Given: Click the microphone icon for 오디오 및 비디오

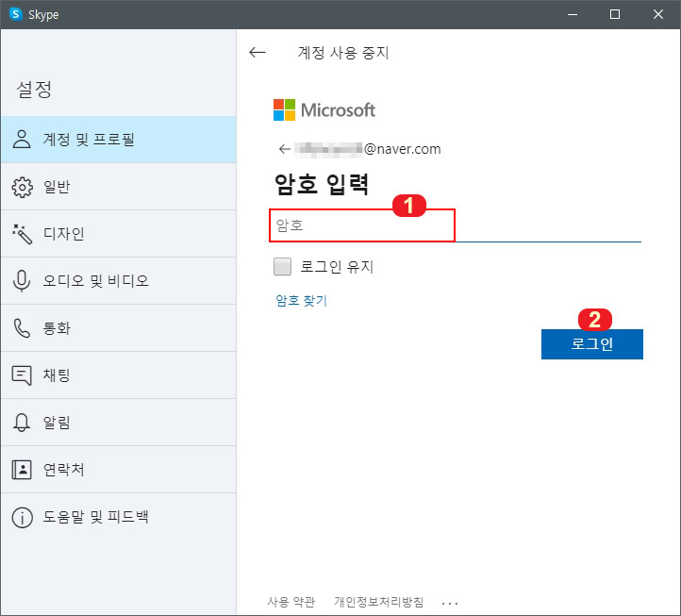Looking at the screenshot, I should pos(22,280).
